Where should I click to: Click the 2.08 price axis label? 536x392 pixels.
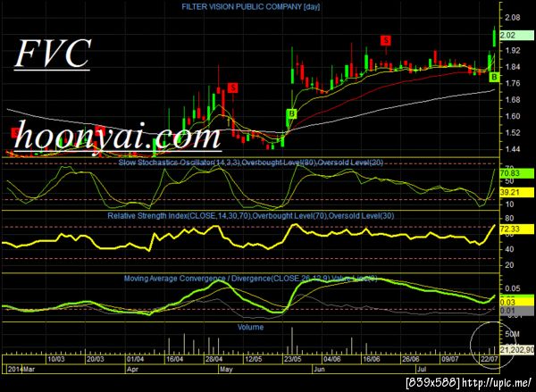pos(513,18)
